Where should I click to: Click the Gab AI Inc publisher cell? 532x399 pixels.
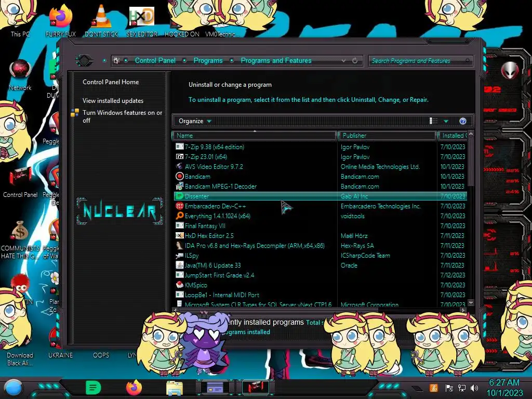354,196
